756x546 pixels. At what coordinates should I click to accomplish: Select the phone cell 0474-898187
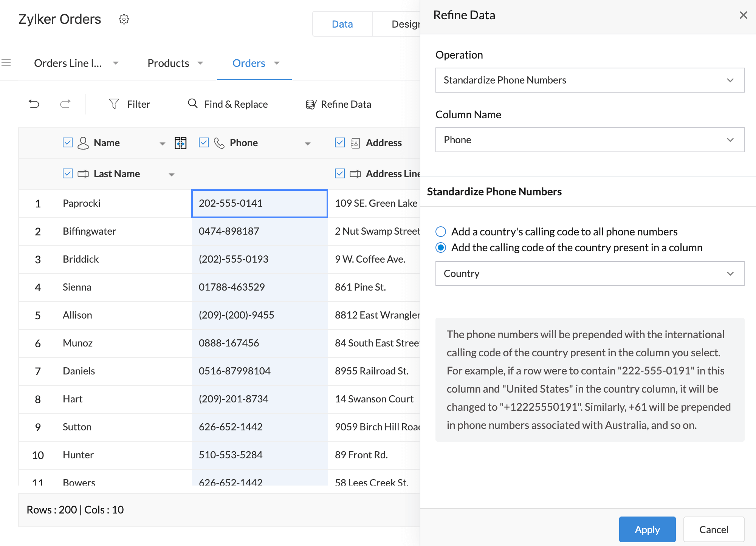point(260,231)
